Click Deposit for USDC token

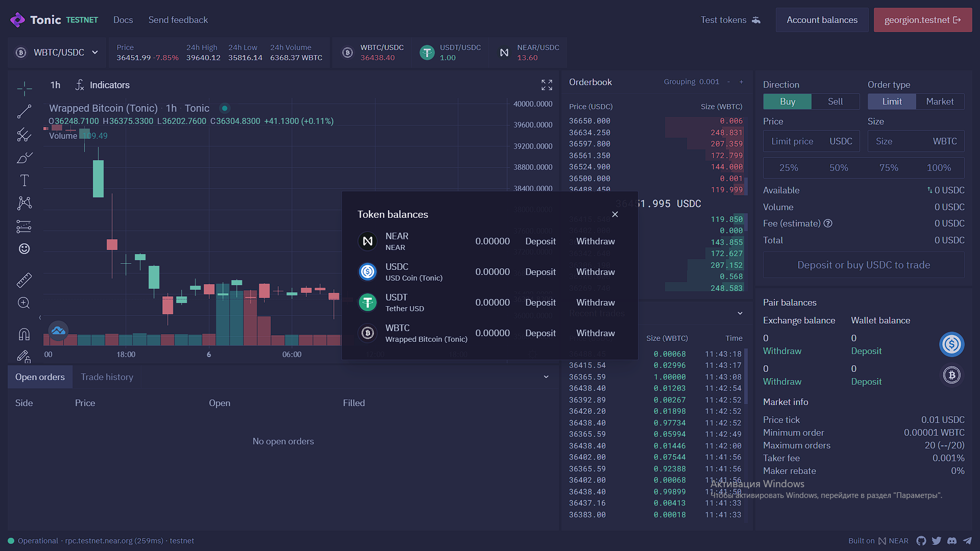pyautogui.click(x=540, y=272)
